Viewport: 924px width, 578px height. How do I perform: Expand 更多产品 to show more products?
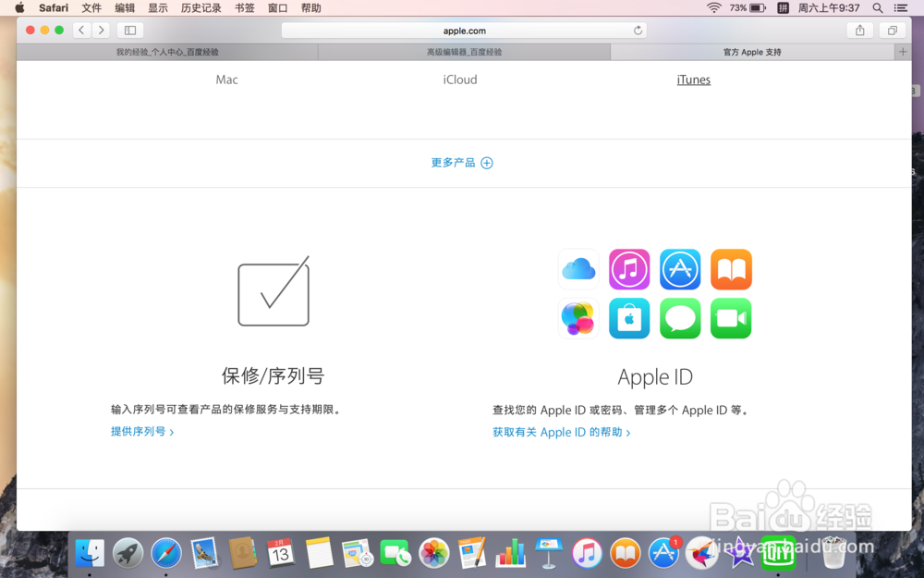(462, 163)
